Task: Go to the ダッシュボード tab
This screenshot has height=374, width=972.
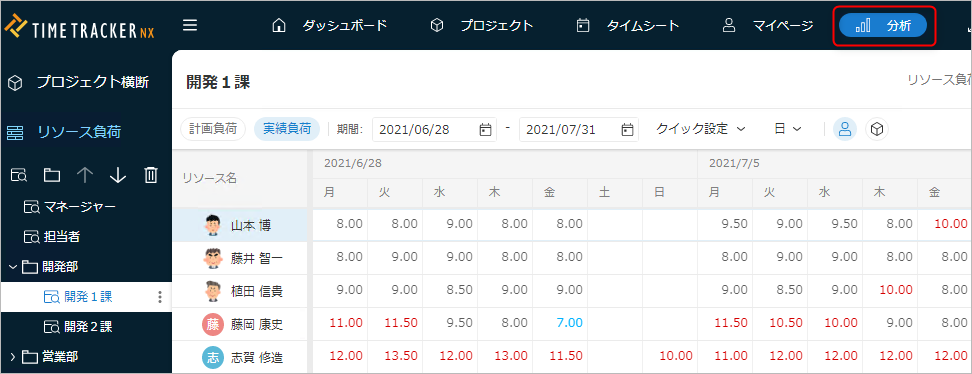Action: pyautogui.click(x=330, y=25)
